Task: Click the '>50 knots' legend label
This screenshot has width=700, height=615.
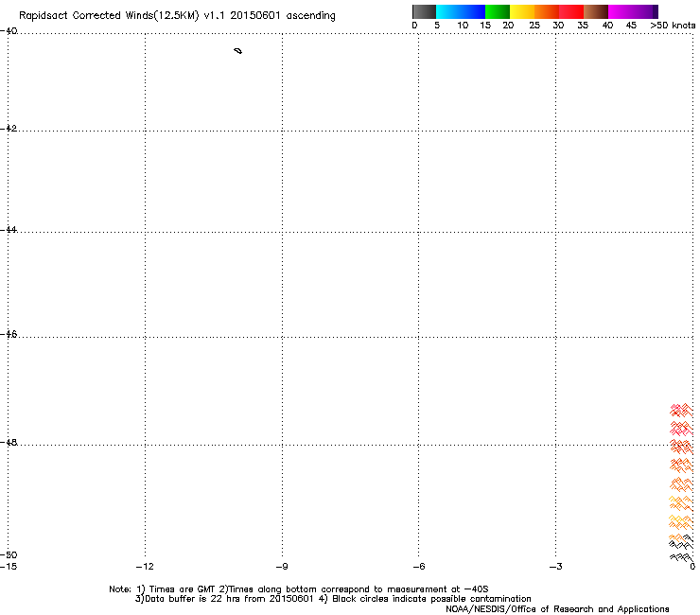Action: coord(673,26)
